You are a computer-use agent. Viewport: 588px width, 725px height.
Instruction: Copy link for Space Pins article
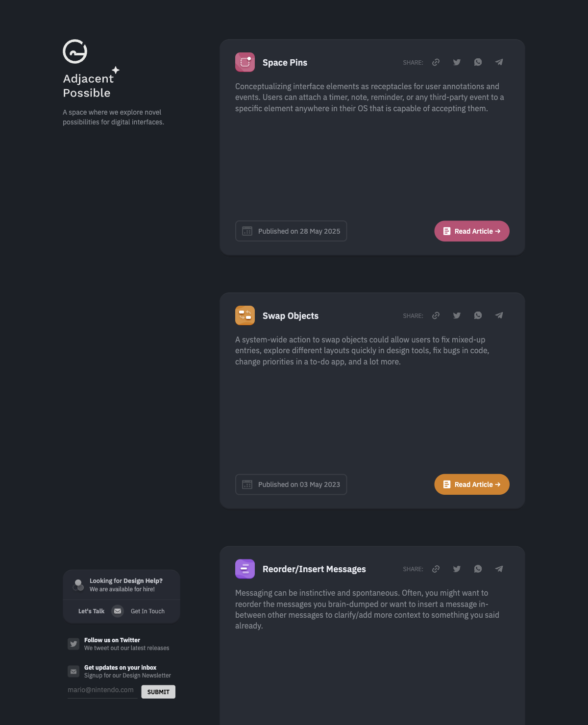[436, 62]
